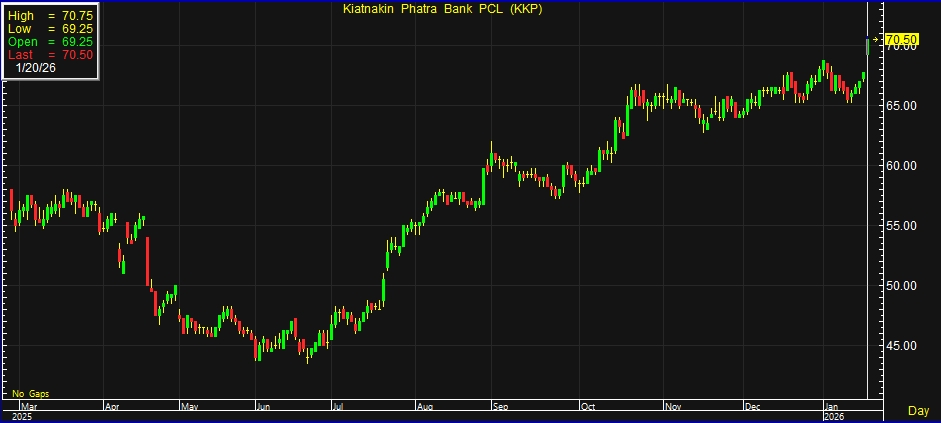
Task: Click the 1/20/26 date in the data box
Action: 35,68
